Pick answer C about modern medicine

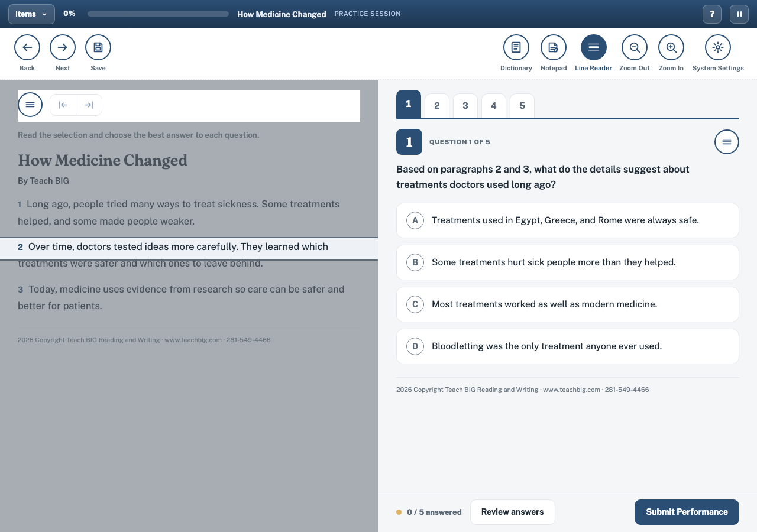point(568,304)
